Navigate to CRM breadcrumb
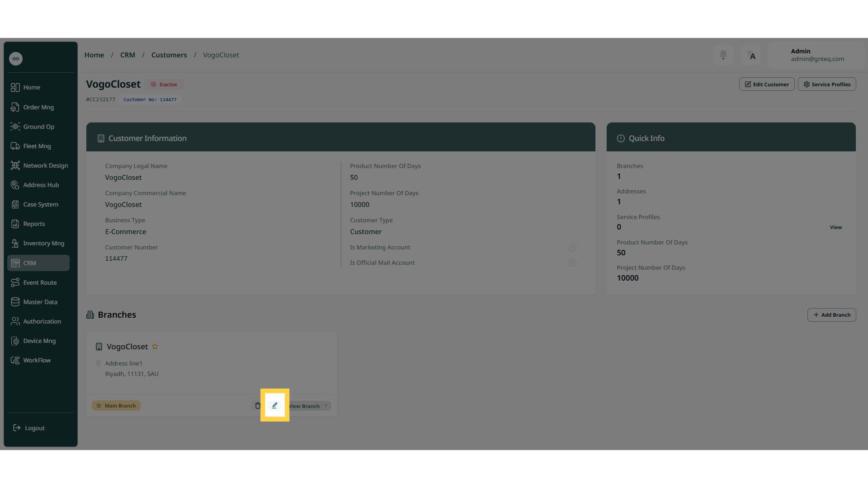 127,55
